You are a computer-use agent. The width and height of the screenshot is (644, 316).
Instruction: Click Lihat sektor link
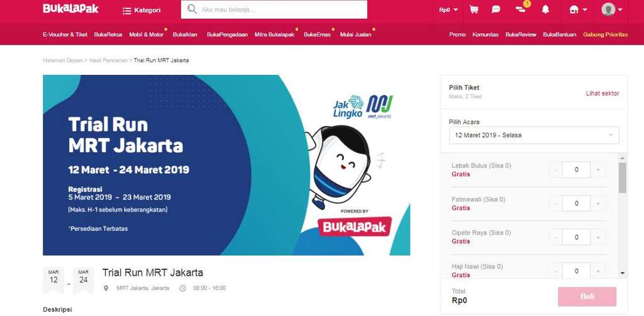tap(602, 93)
